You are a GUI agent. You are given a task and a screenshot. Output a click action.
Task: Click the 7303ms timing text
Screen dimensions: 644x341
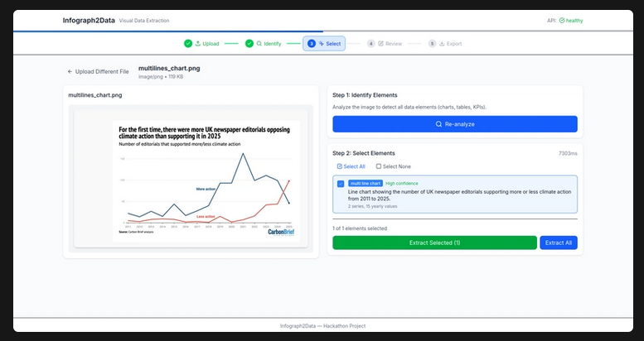click(x=568, y=153)
